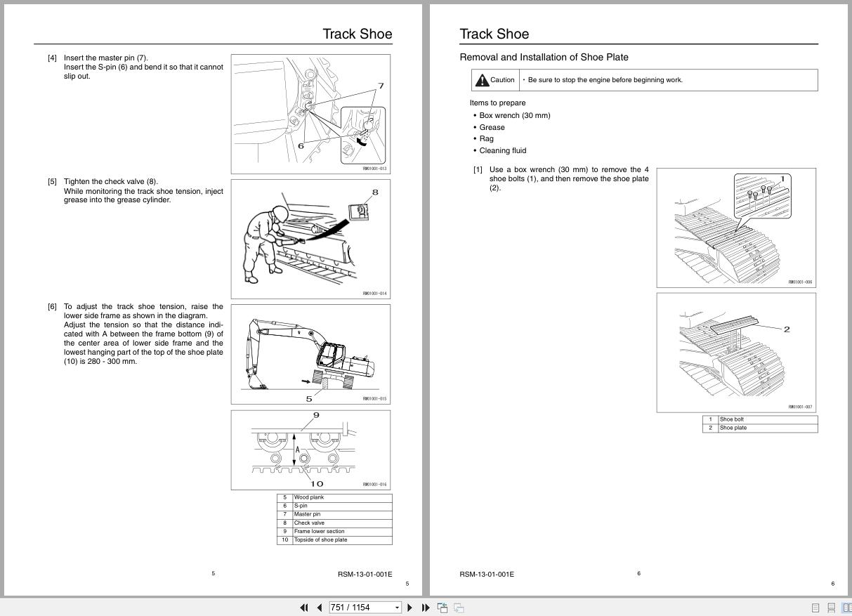
Task: Click the 'Box wrench (30 mm)' list item
Action: pos(515,115)
